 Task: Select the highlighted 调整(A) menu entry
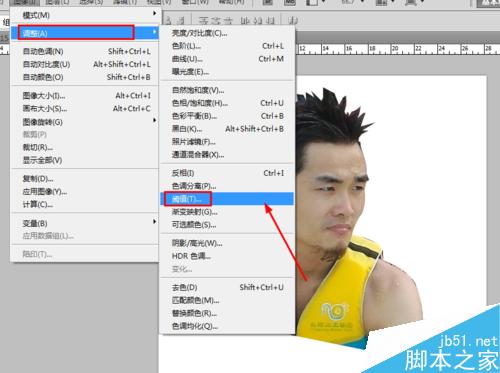tap(85, 33)
